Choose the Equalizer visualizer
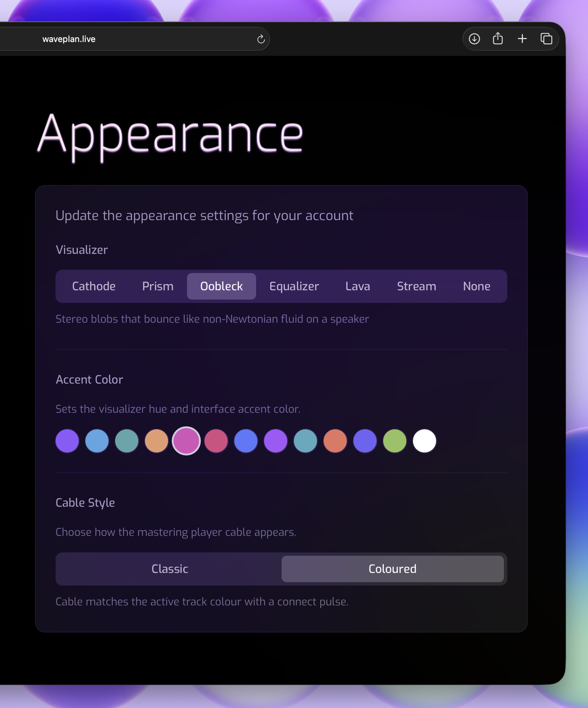 (x=294, y=286)
